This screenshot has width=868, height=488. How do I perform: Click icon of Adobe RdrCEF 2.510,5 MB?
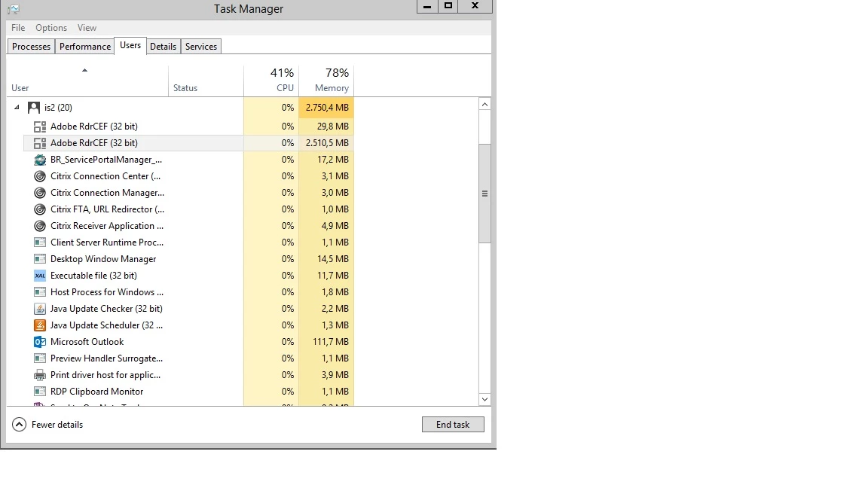coord(40,143)
